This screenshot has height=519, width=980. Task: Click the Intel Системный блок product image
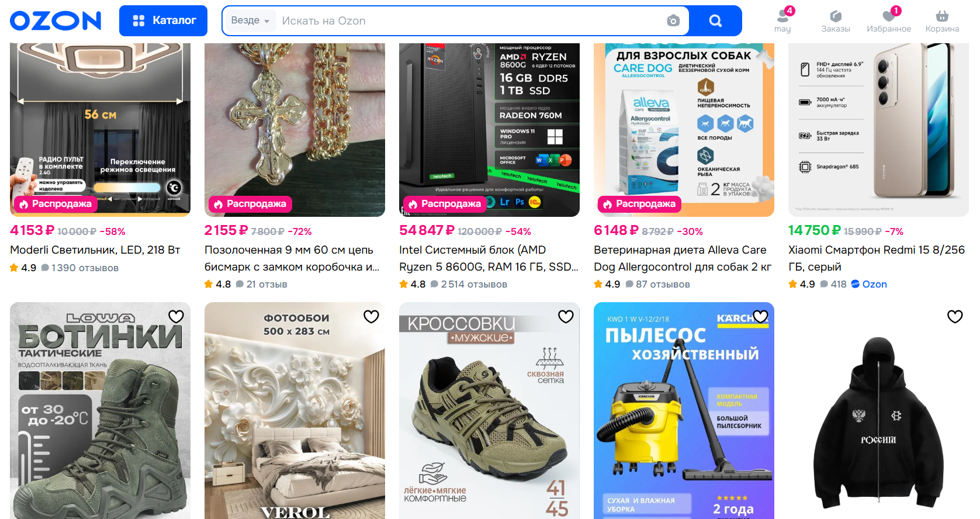[x=489, y=130]
